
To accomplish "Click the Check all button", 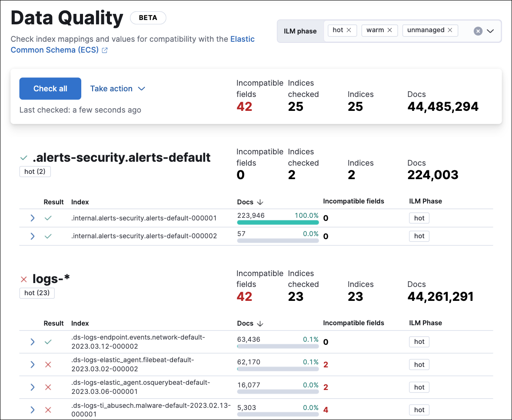I will coord(50,88).
